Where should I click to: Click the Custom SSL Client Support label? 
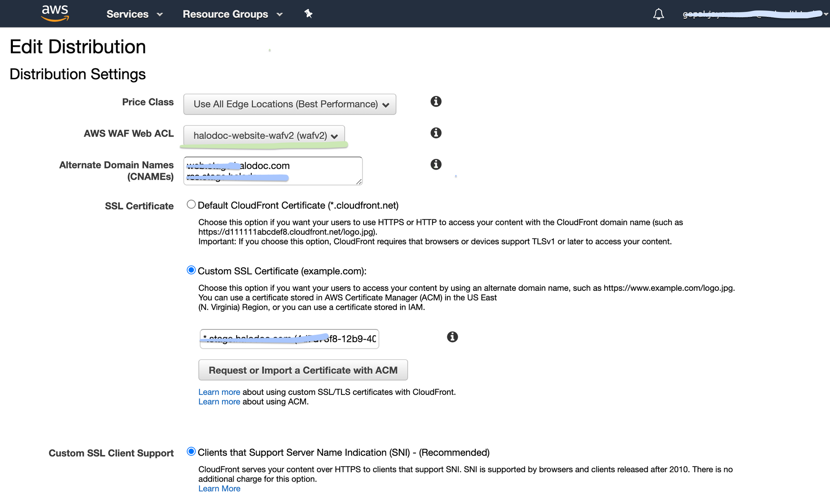tap(111, 453)
